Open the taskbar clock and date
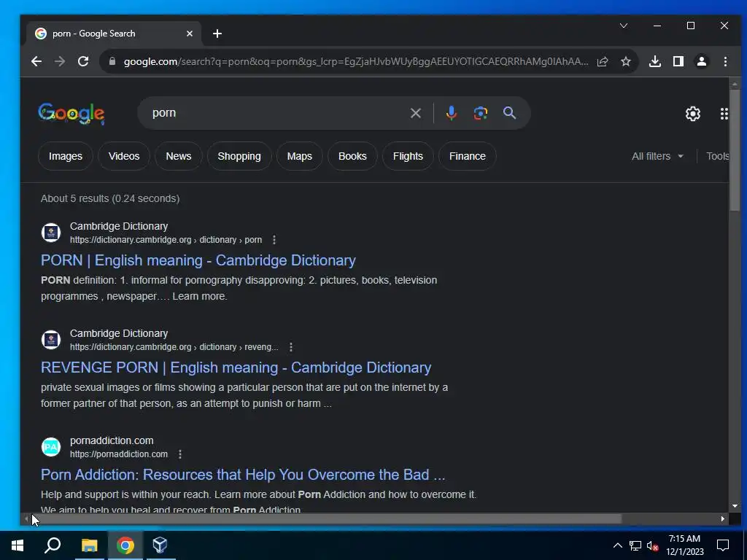The image size is (747, 560). (x=684, y=545)
